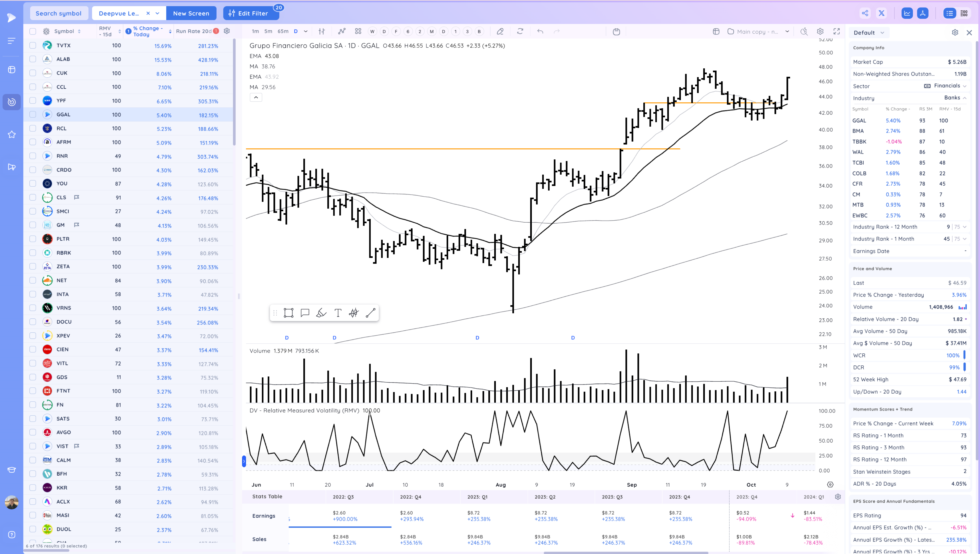
Task: Click the eraser tool in chart toolbar
Action: point(500,31)
